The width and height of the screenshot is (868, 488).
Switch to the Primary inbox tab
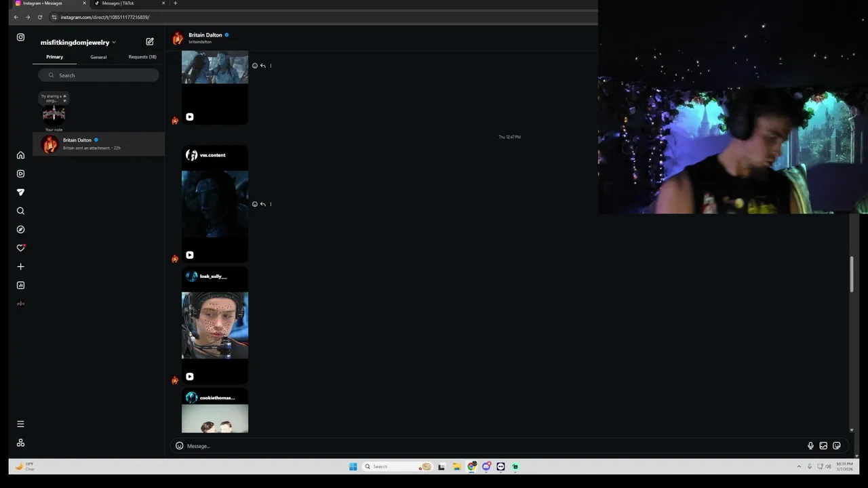click(x=54, y=57)
